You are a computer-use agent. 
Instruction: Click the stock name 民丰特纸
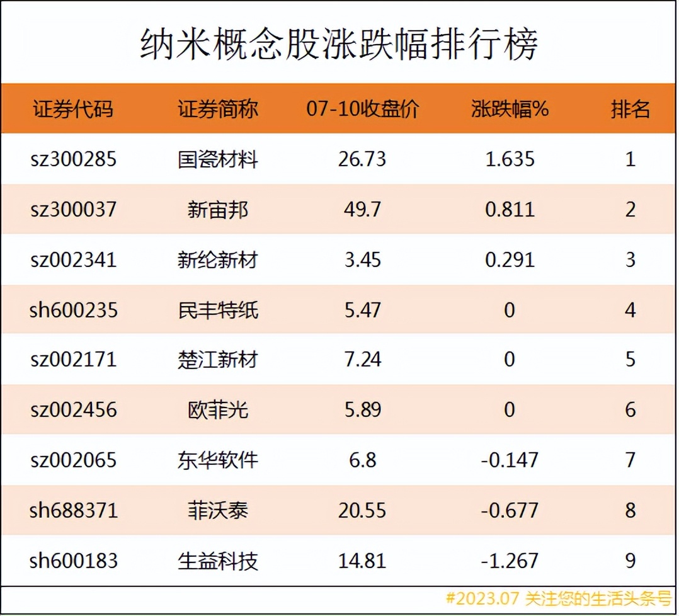coord(218,310)
